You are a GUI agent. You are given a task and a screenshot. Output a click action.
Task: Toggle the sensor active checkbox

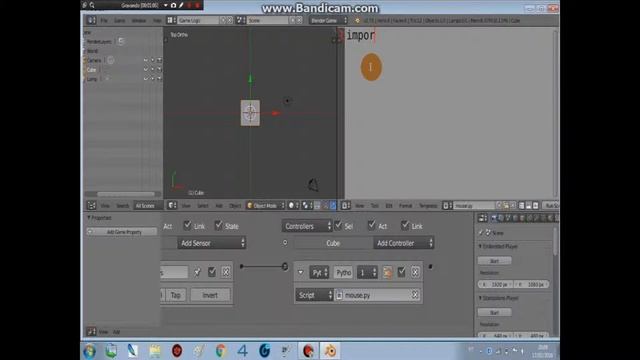[x=212, y=272]
